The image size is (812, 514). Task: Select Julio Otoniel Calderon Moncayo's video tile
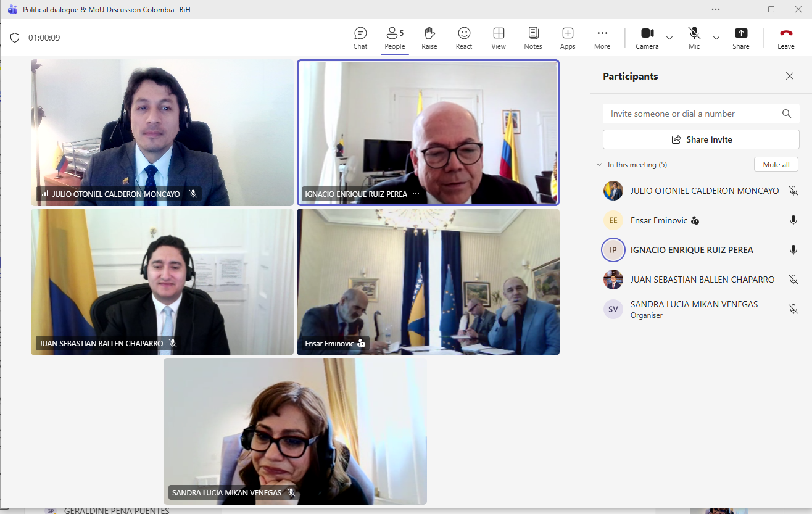click(162, 133)
